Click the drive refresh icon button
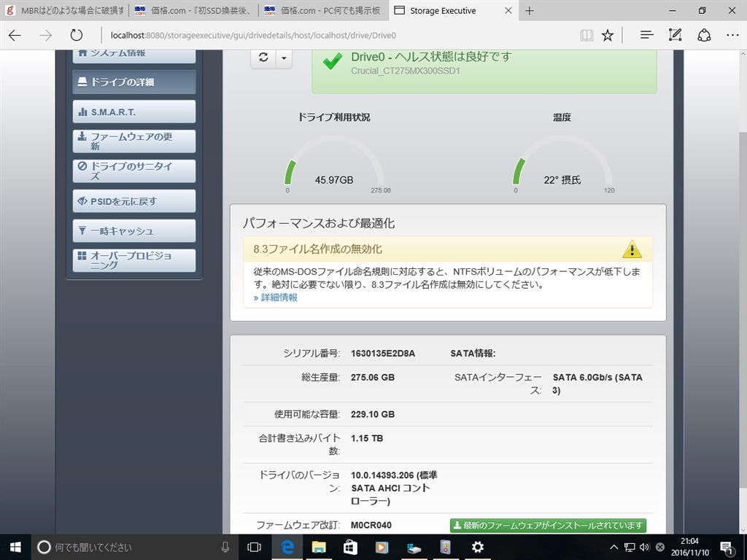Screen dimensions: 747x560 coord(263,58)
